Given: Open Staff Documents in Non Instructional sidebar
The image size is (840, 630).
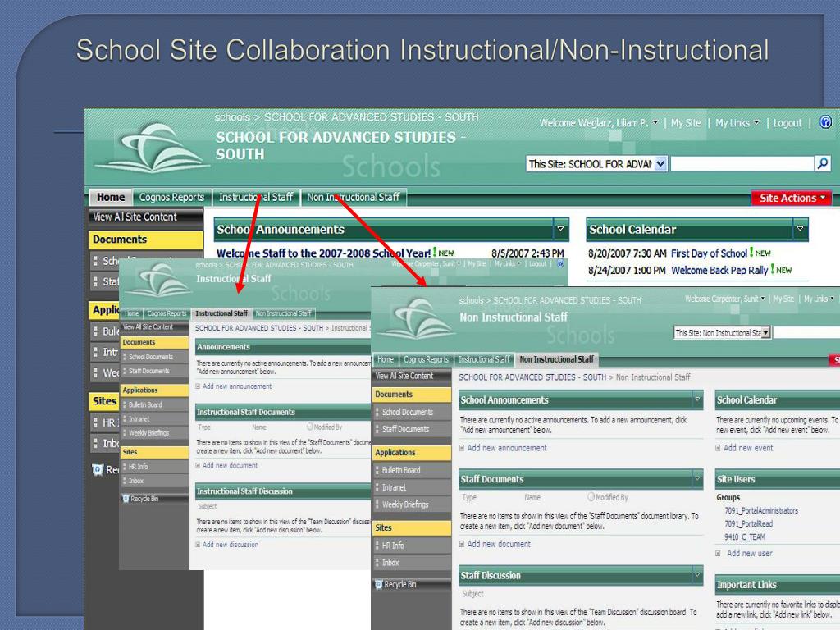Looking at the screenshot, I should click(x=405, y=429).
